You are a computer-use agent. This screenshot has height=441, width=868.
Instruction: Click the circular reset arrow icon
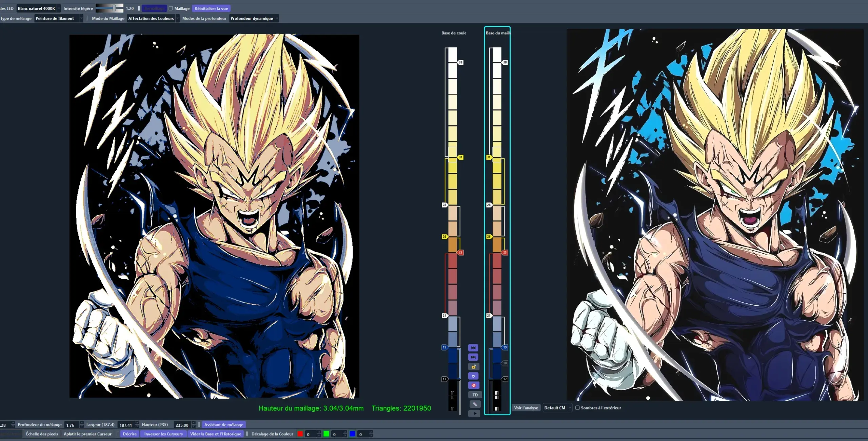pos(473,376)
